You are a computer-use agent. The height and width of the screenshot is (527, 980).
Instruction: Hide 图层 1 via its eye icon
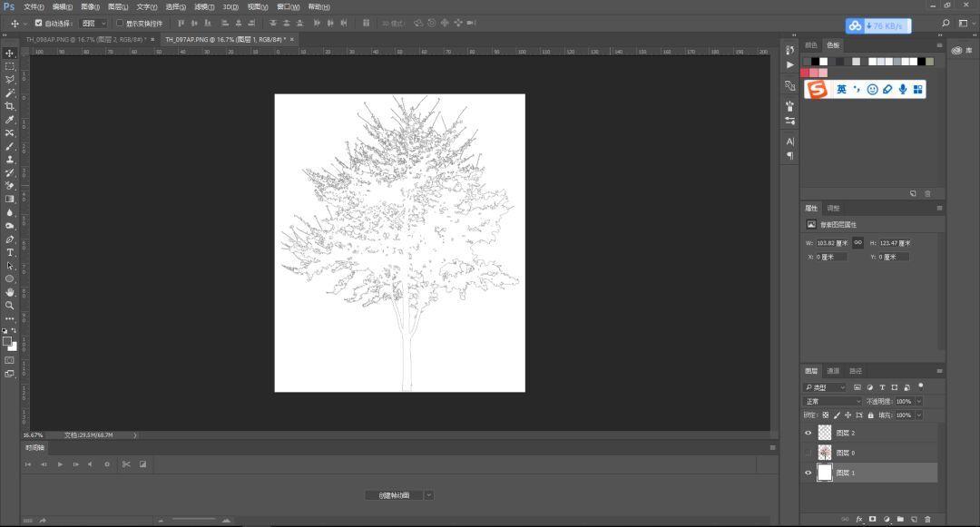(x=808, y=473)
